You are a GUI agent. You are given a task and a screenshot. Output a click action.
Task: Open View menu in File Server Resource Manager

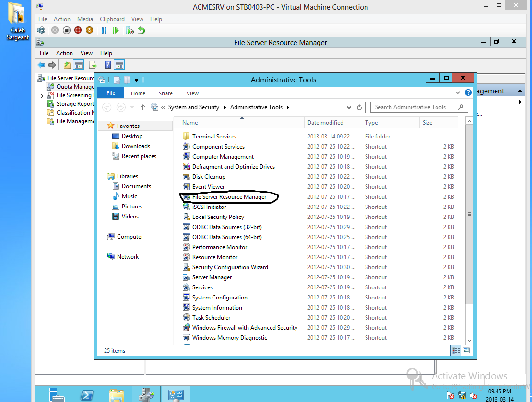[x=86, y=53]
